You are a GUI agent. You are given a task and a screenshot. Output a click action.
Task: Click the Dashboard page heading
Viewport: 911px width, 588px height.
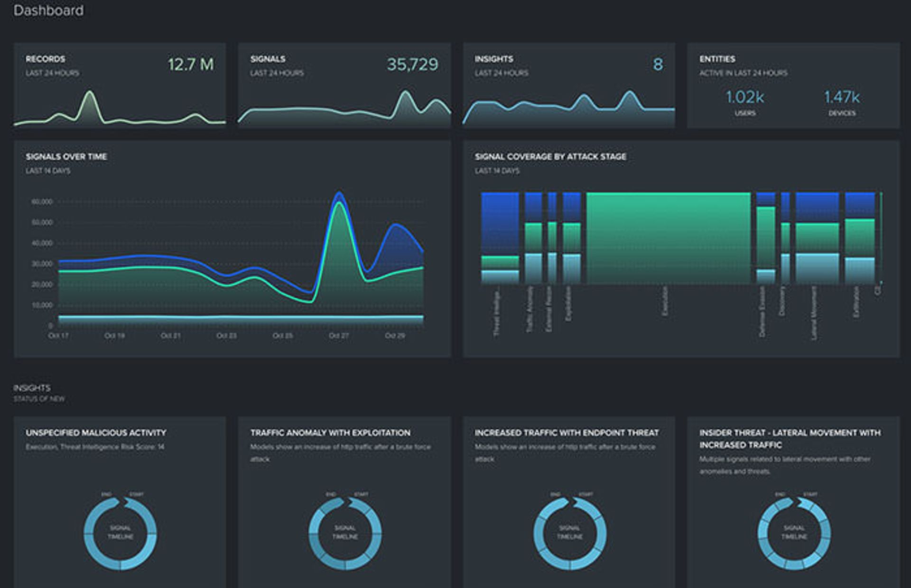[x=48, y=10]
